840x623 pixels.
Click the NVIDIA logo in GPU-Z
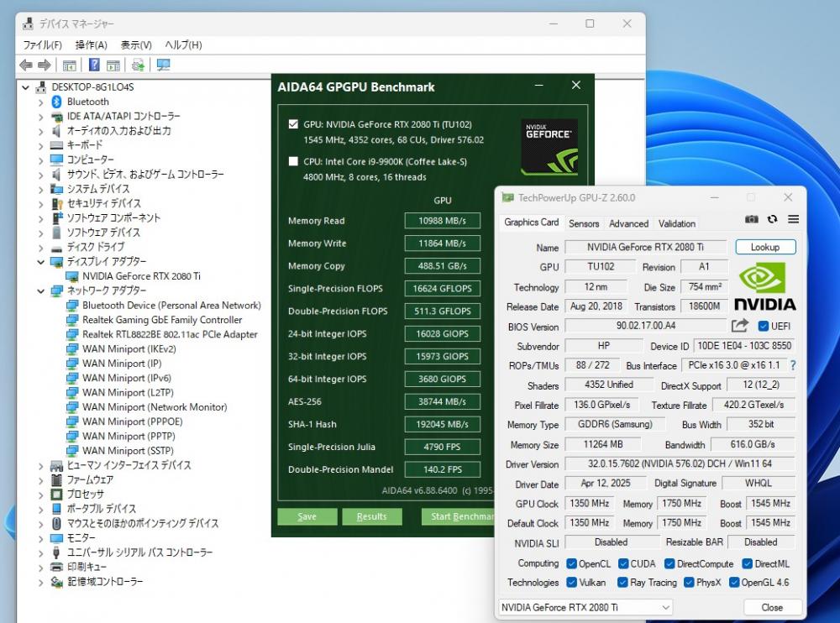pyautogui.click(x=764, y=286)
